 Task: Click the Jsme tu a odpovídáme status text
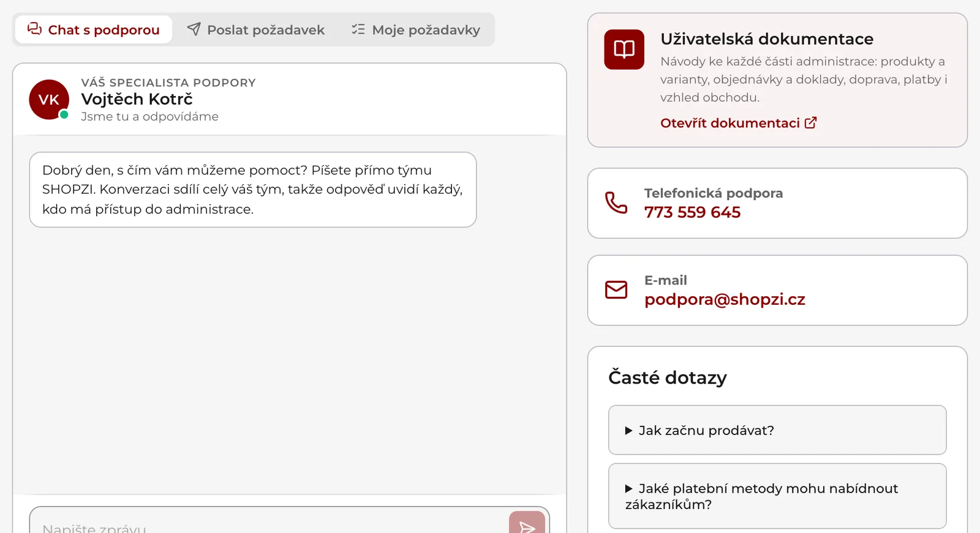(x=149, y=116)
